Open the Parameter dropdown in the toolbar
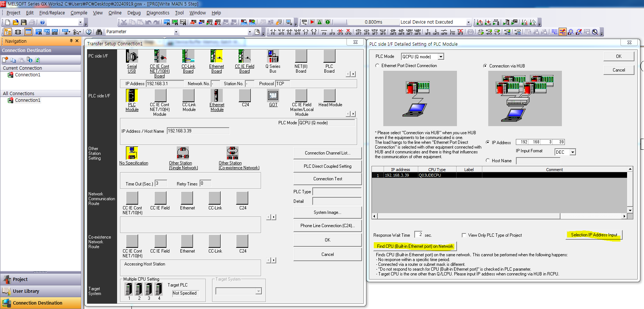 click(176, 32)
